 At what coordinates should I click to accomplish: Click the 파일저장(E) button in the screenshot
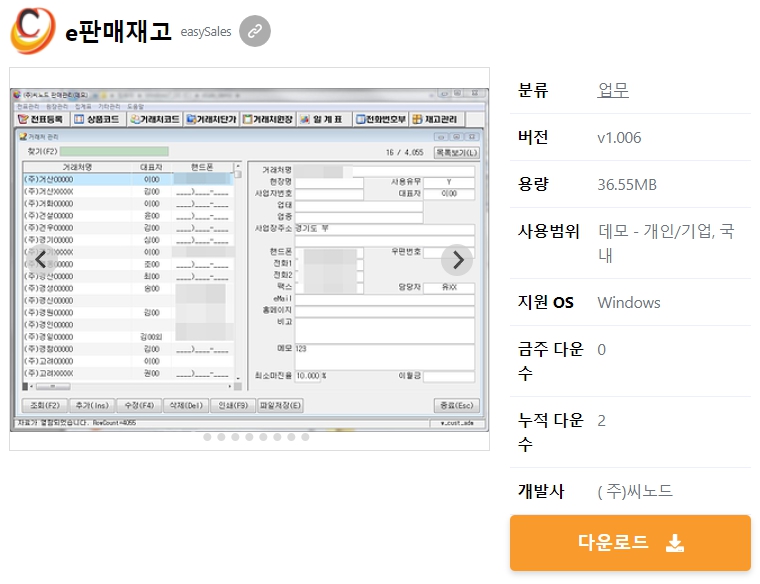280,405
